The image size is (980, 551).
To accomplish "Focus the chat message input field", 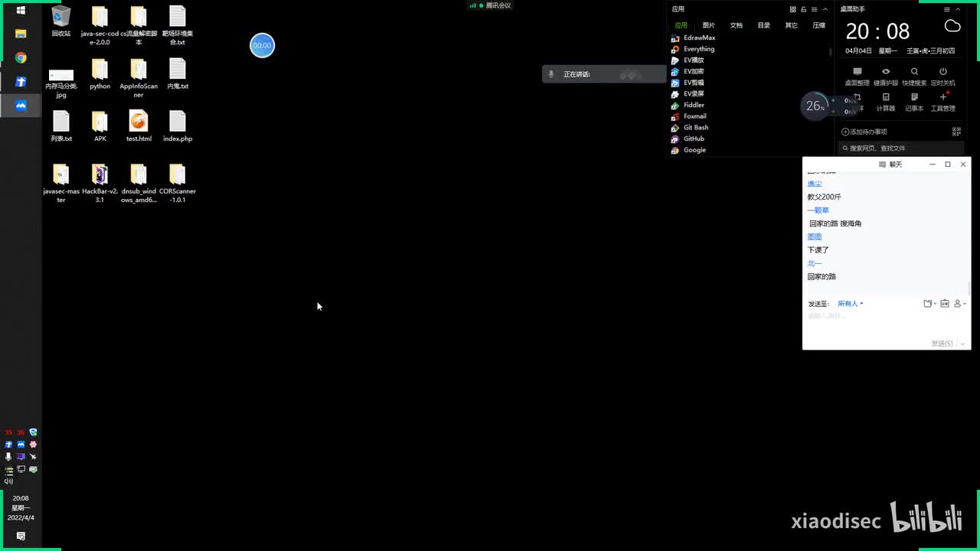I will [x=886, y=323].
